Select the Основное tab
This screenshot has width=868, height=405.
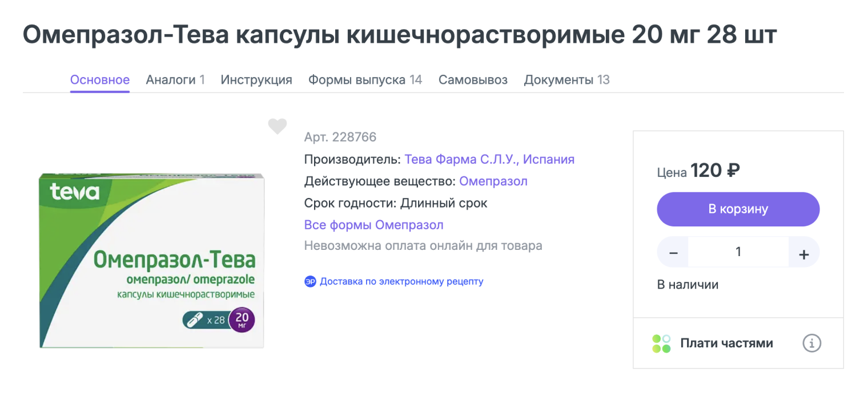click(100, 79)
